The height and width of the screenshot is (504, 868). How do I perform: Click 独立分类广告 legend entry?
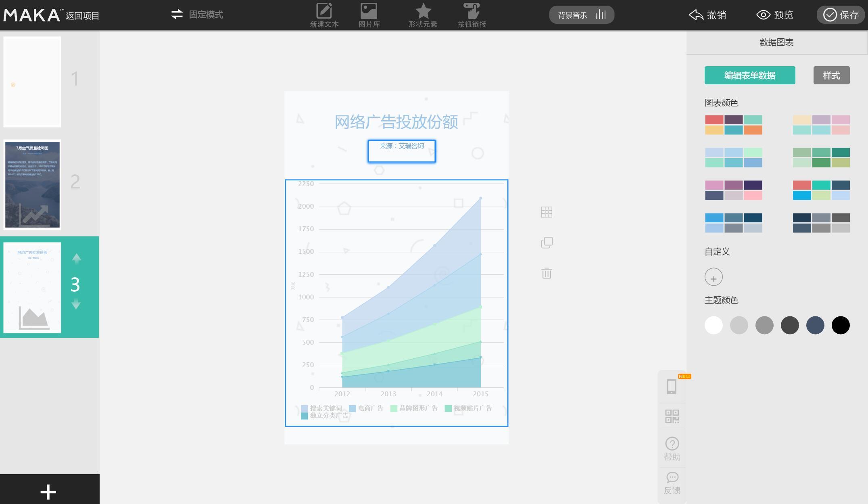pos(325,416)
